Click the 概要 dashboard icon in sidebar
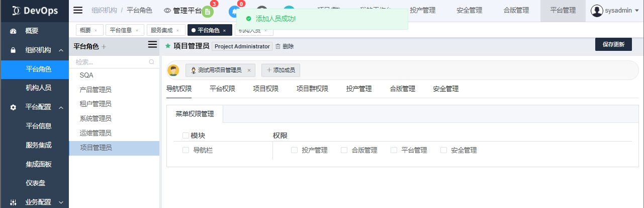 click(13, 31)
